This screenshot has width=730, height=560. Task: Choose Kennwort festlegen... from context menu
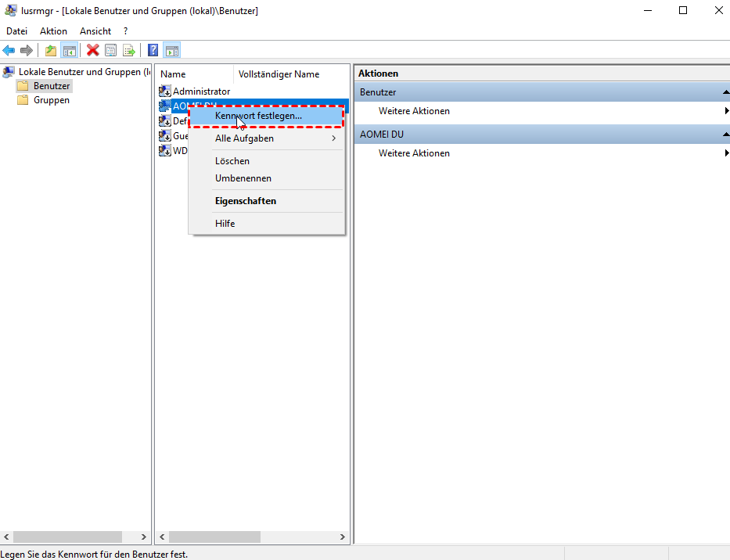(266, 116)
